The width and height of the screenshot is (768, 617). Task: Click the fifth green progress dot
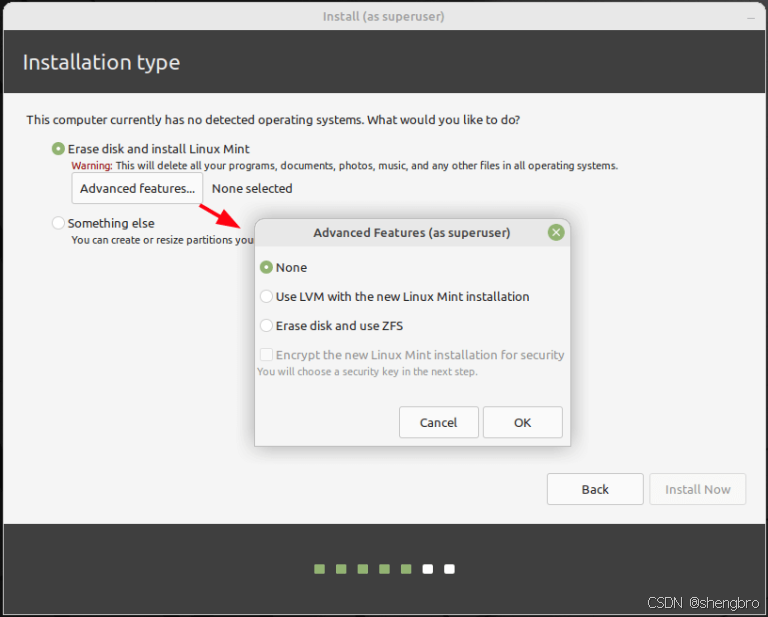(406, 569)
